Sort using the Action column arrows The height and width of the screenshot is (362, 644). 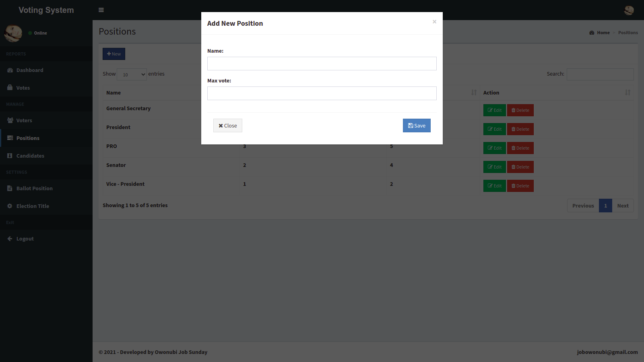(x=627, y=93)
